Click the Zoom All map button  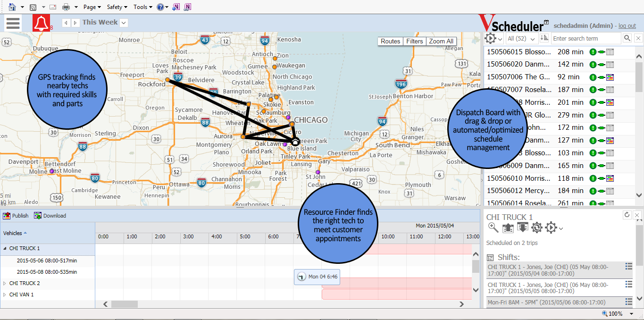(x=441, y=41)
